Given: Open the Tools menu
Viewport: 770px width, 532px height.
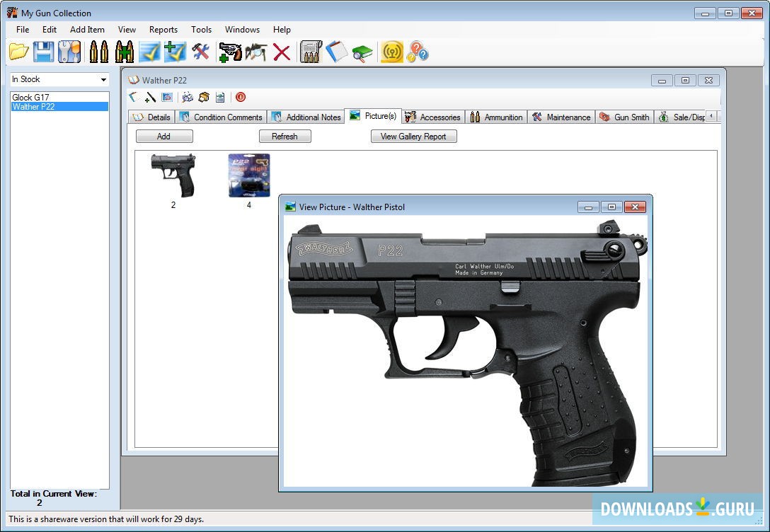Looking at the screenshot, I should coord(201,30).
